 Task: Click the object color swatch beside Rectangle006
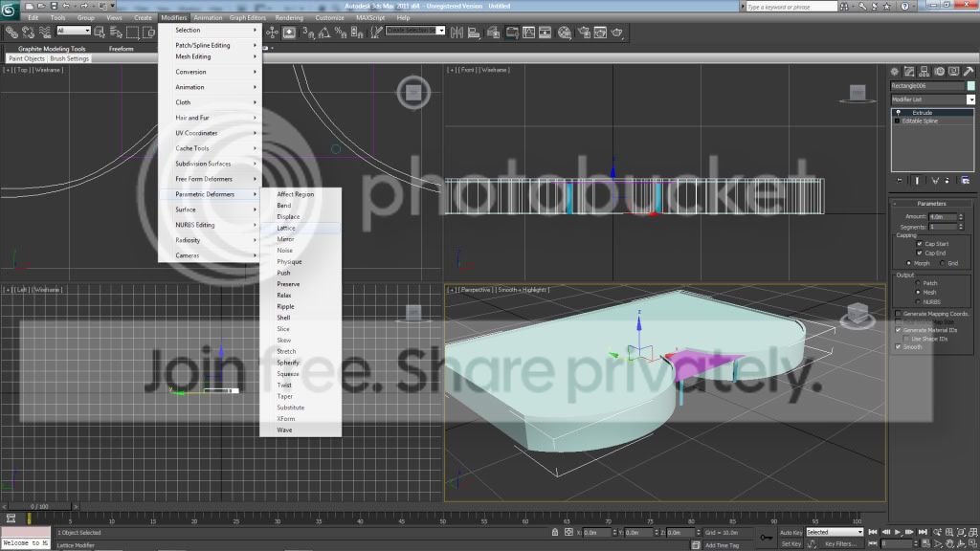970,85
